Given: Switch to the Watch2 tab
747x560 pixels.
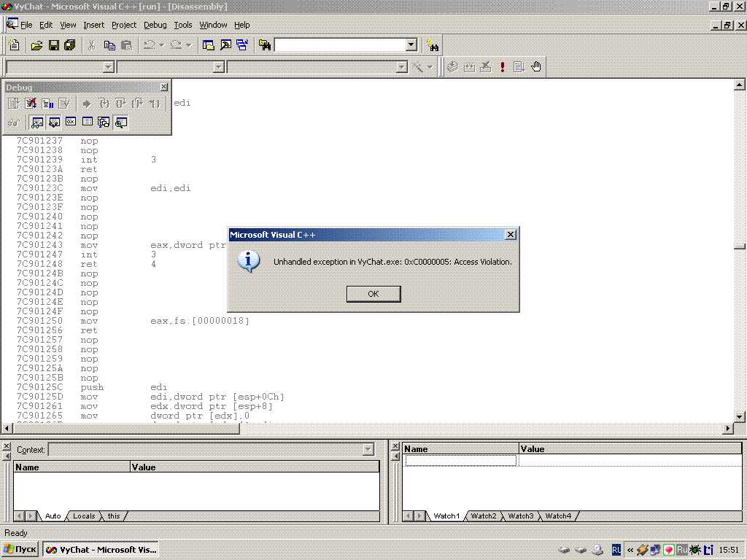Looking at the screenshot, I should pyautogui.click(x=484, y=516).
